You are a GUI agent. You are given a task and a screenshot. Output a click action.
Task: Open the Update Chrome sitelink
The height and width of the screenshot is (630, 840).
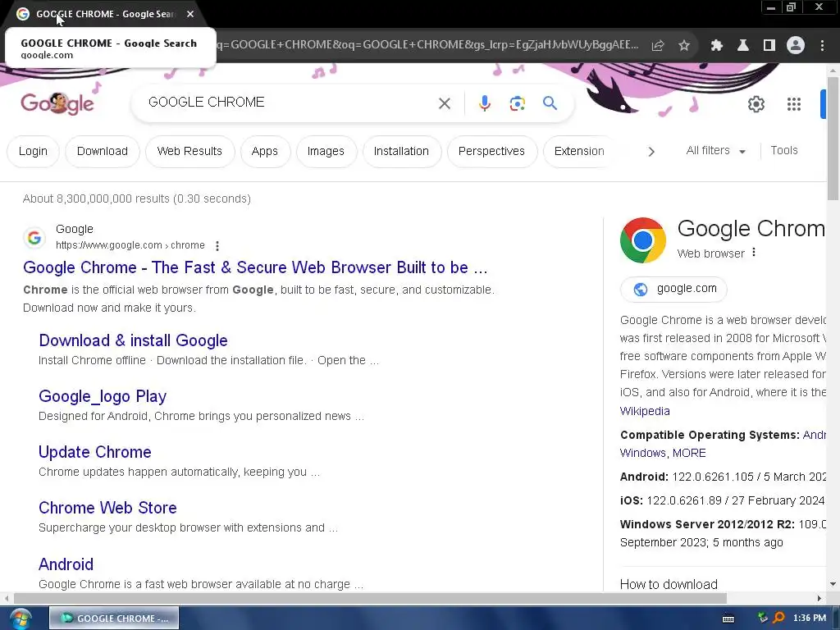95,452
